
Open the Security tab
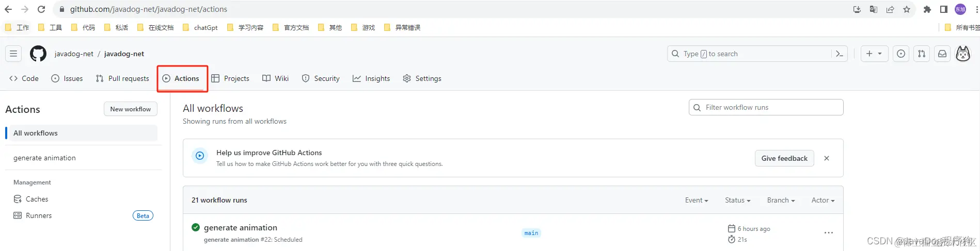(321, 78)
